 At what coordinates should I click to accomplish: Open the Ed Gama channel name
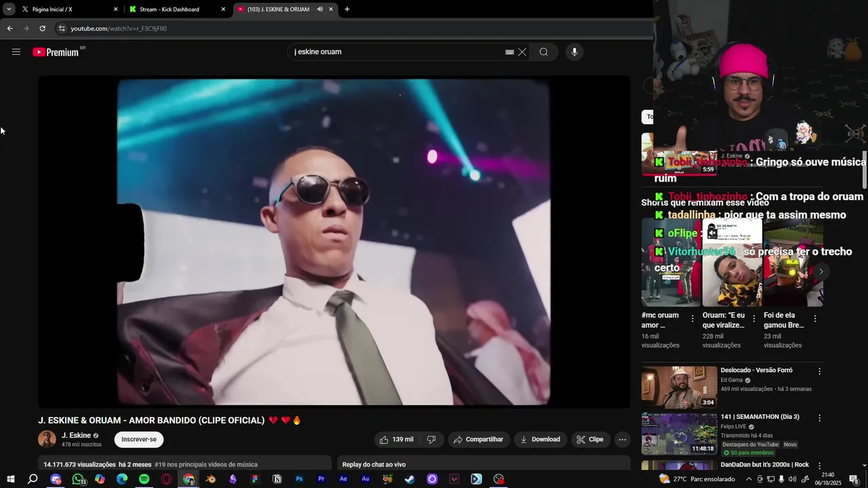click(x=732, y=380)
